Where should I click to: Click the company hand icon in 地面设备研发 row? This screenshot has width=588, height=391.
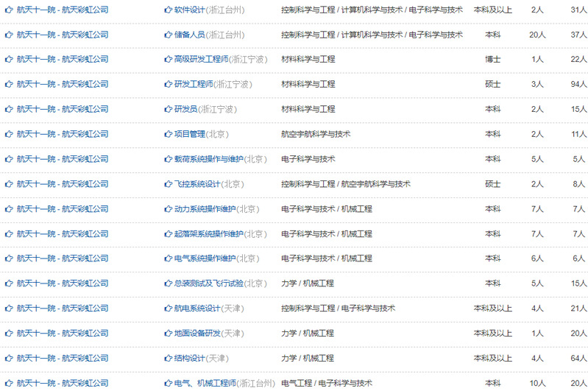tap(9, 334)
